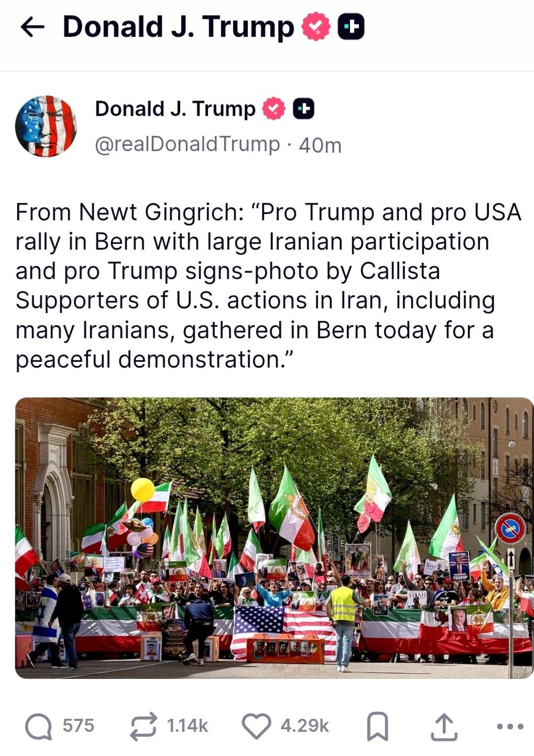This screenshot has height=756, width=534.
Task: Open the reply comment icon
Action: (x=39, y=726)
